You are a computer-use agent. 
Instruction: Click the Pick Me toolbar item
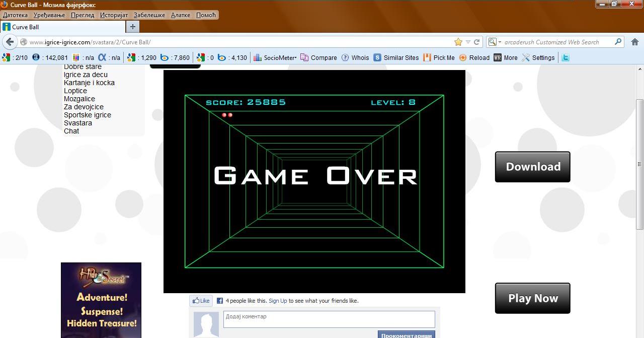point(439,57)
